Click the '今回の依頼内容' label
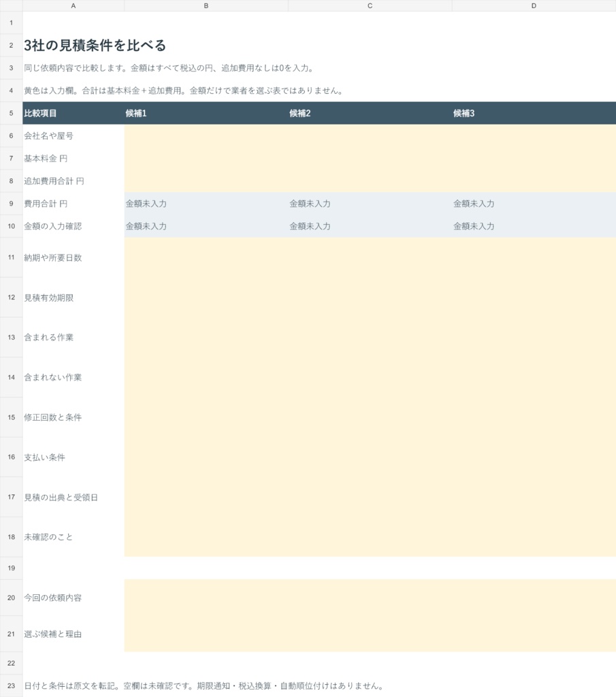 click(x=53, y=598)
